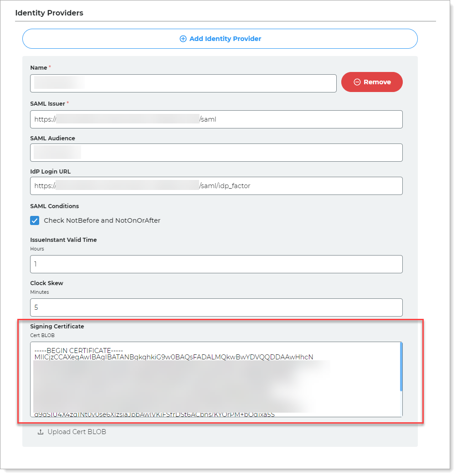
Task: Click the minus circle icon in Remove button
Action: click(357, 82)
